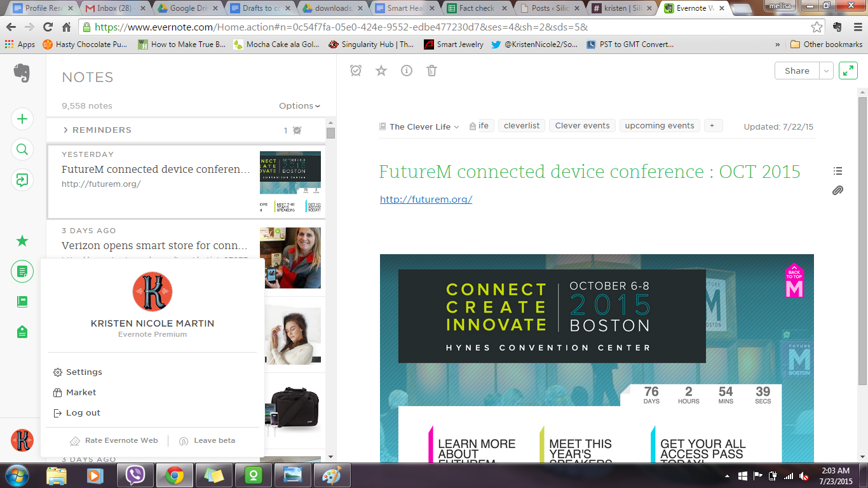Click the muted volume icon in the system tray

[804, 476]
